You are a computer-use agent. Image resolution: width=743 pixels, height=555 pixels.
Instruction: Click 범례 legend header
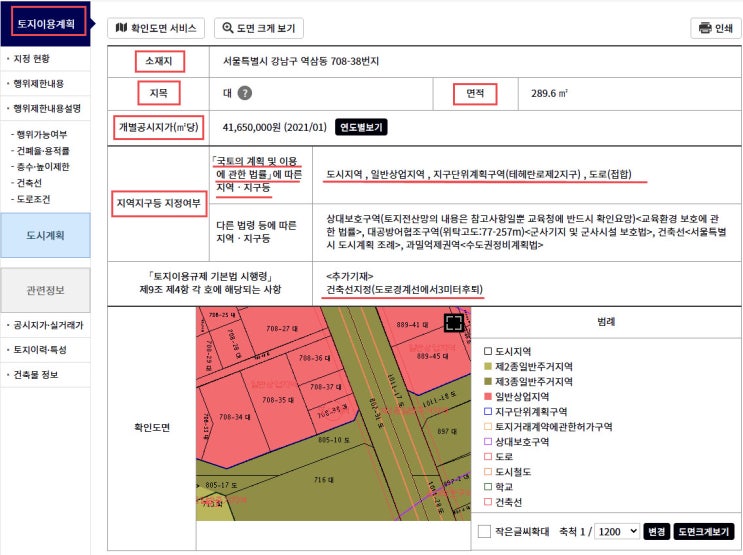(606, 321)
